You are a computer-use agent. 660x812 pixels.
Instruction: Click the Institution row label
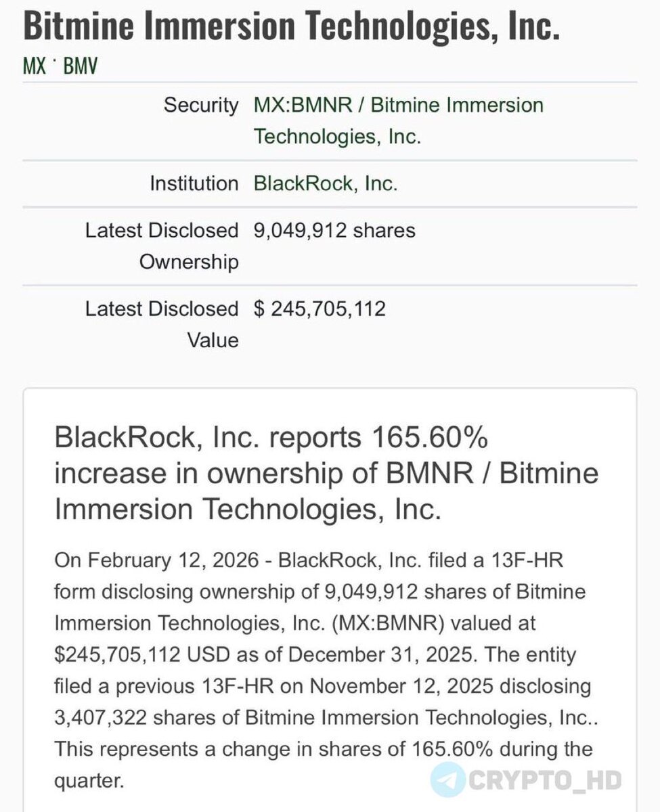(x=194, y=183)
